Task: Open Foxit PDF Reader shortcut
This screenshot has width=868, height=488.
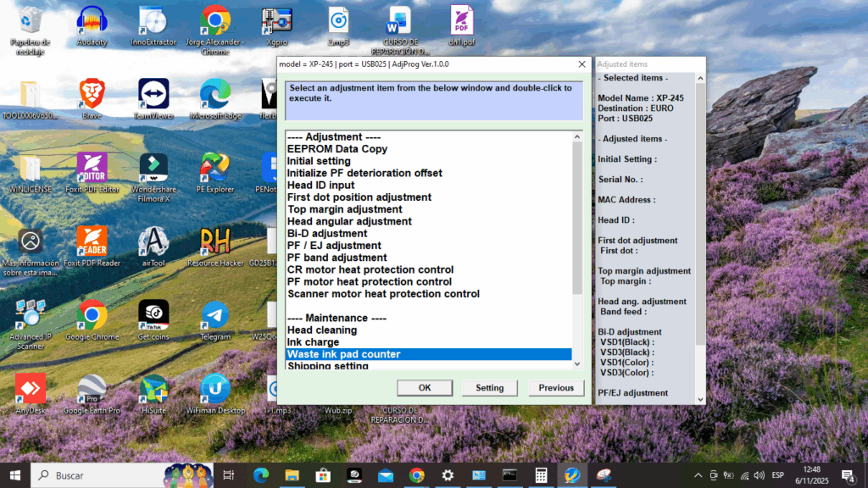Action: click(92, 241)
